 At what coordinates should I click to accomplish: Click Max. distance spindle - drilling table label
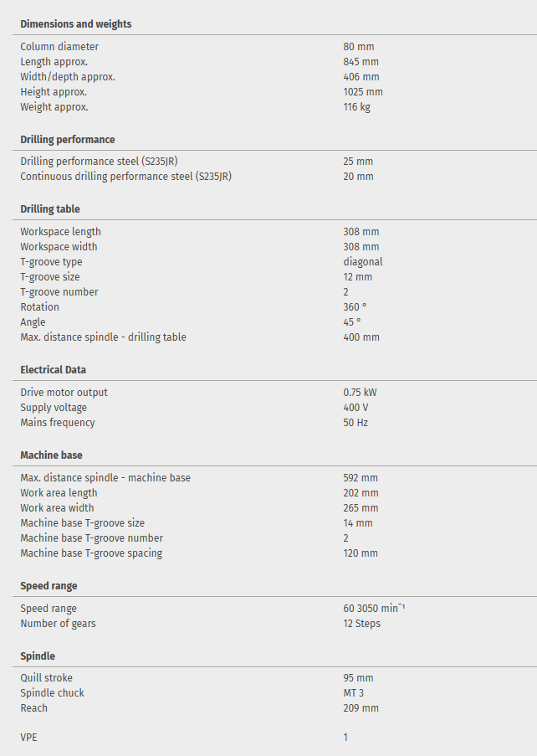[x=103, y=337]
